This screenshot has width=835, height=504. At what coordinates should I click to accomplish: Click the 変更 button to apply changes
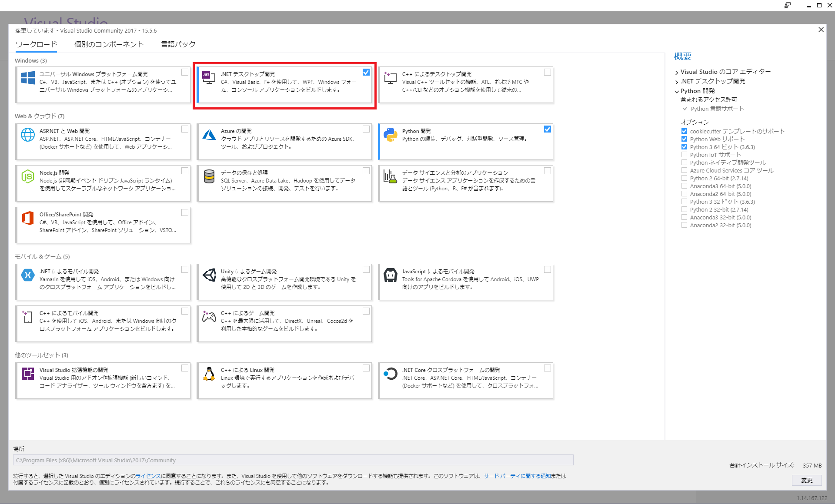coord(807,481)
